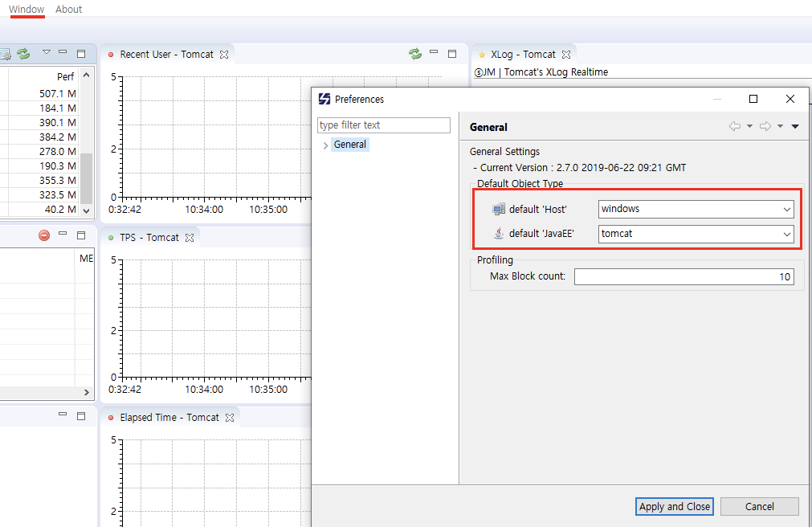Click the Perf column header

point(65,76)
